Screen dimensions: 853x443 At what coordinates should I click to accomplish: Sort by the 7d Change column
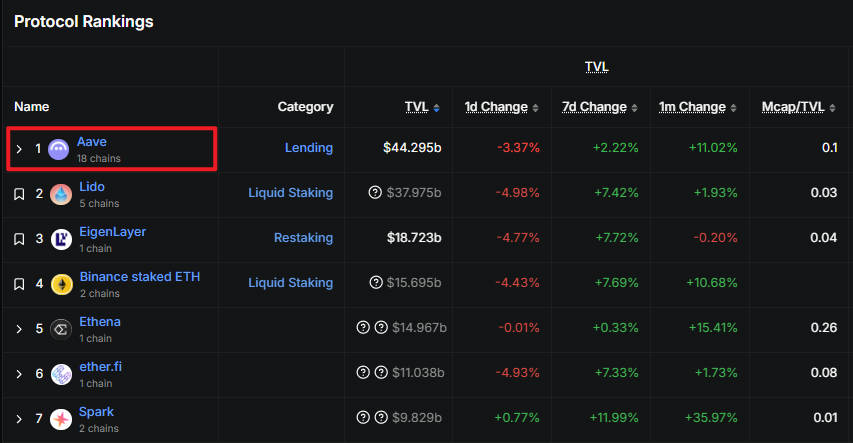[x=594, y=107]
